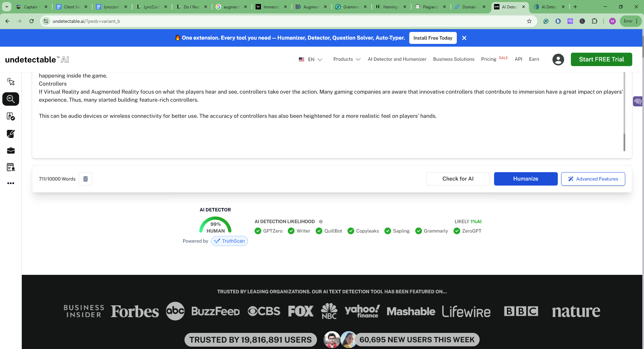Open the Chrome profile avatar M
The width and height of the screenshot is (644, 349).
click(612, 21)
